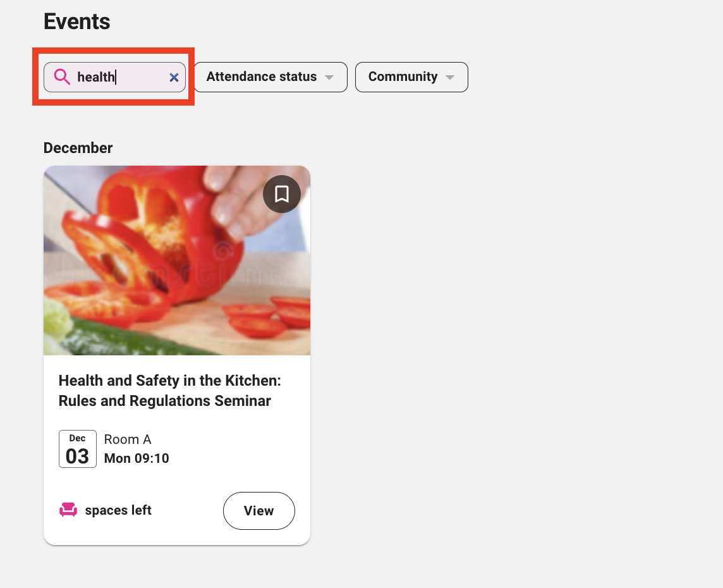Bookmark the Health and Safety event
The height and width of the screenshot is (588, 723).
click(282, 194)
